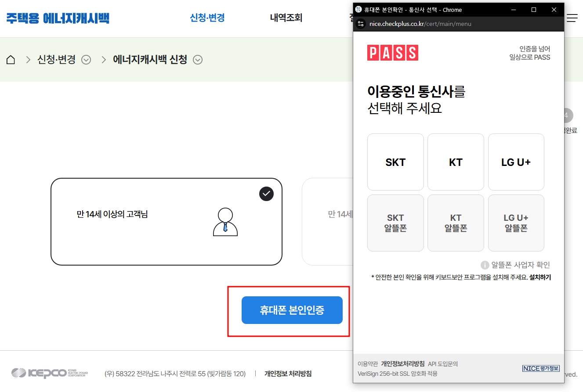
Task: Click 설치하기 keyboard security link
Action: pos(540,277)
